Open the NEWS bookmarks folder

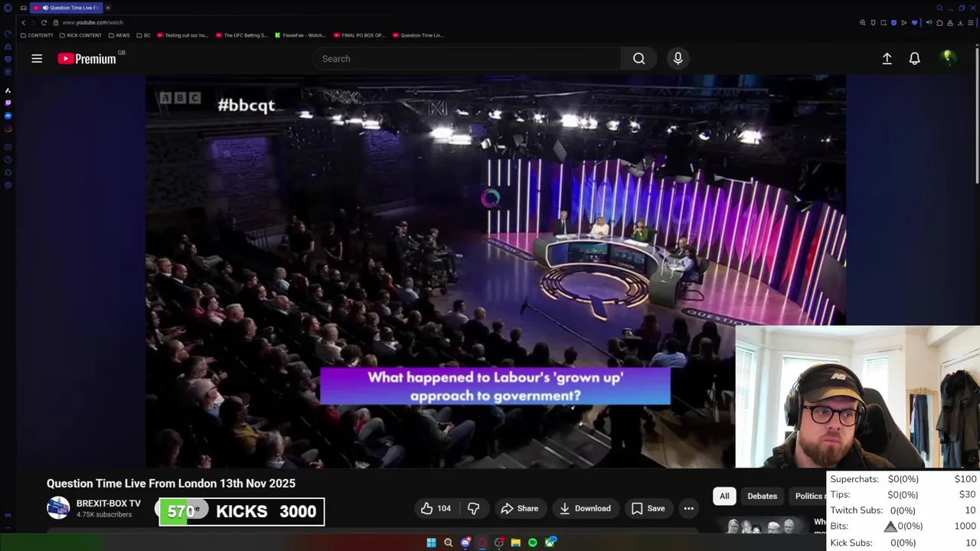pyautogui.click(x=119, y=35)
